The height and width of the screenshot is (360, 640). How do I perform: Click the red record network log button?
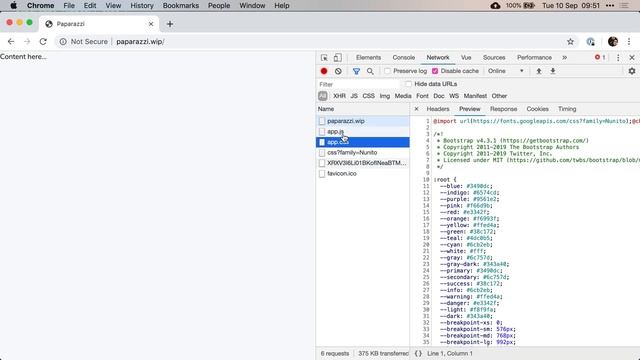pos(324,71)
